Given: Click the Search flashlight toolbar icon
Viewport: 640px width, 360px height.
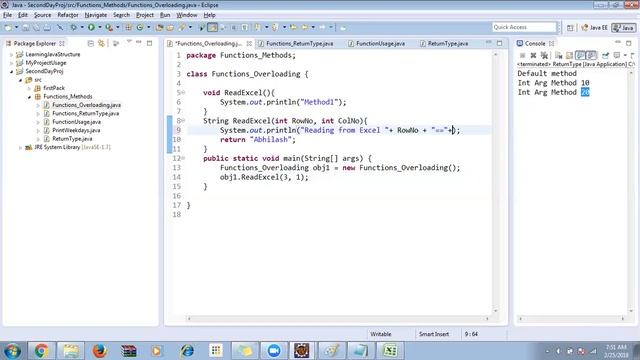Looking at the screenshot, I should tap(182, 27).
